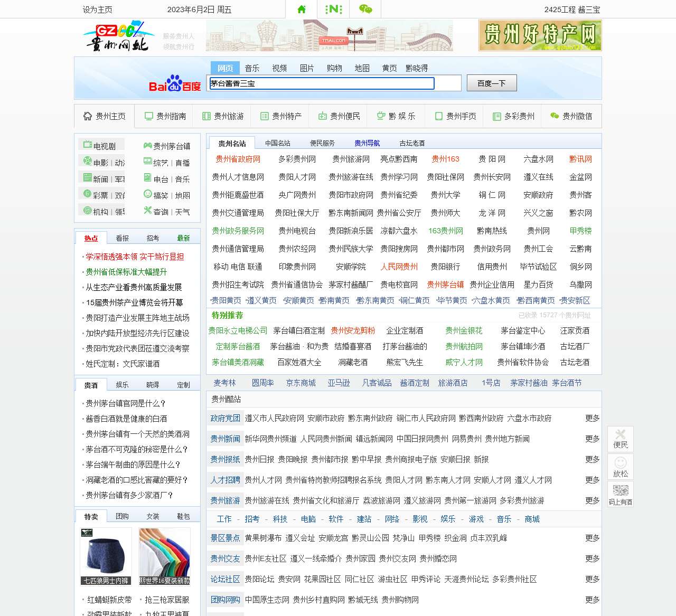Open the 团购 tab in shopping panel
Image resolution: width=676 pixels, height=616 pixels.
pos(123,516)
